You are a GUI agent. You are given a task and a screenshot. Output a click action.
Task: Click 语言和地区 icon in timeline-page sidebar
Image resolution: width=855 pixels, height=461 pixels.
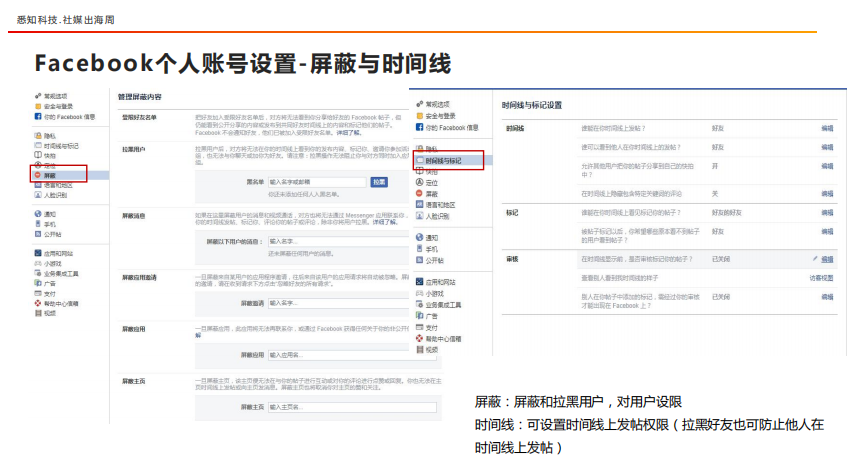pos(419,205)
